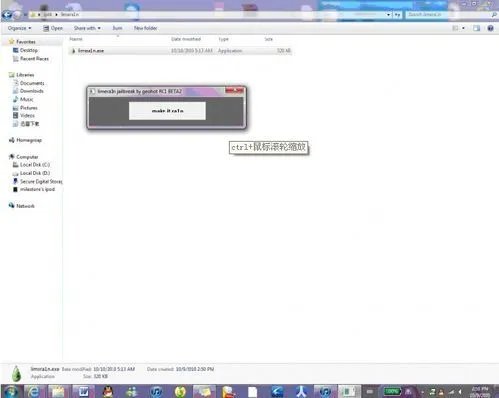Open the milestone's ipod device
This screenshot has height=398, width=499.
coord(37,189)
